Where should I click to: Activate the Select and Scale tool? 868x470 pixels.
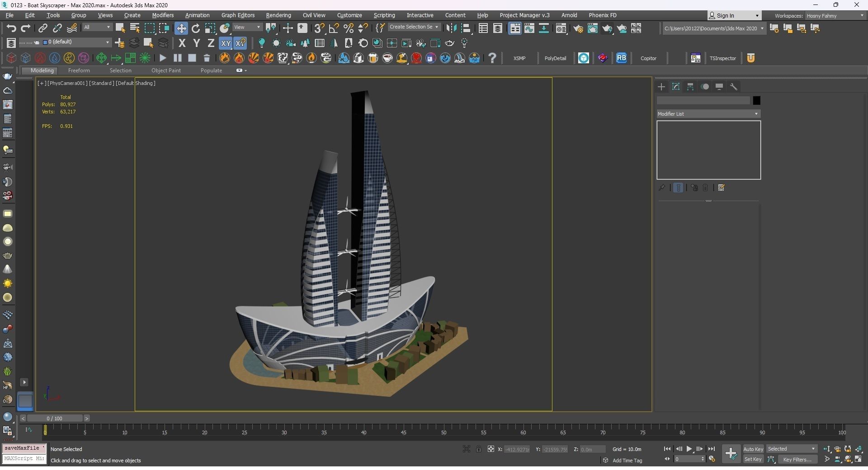pyautogui.click(x=210, y=28)
